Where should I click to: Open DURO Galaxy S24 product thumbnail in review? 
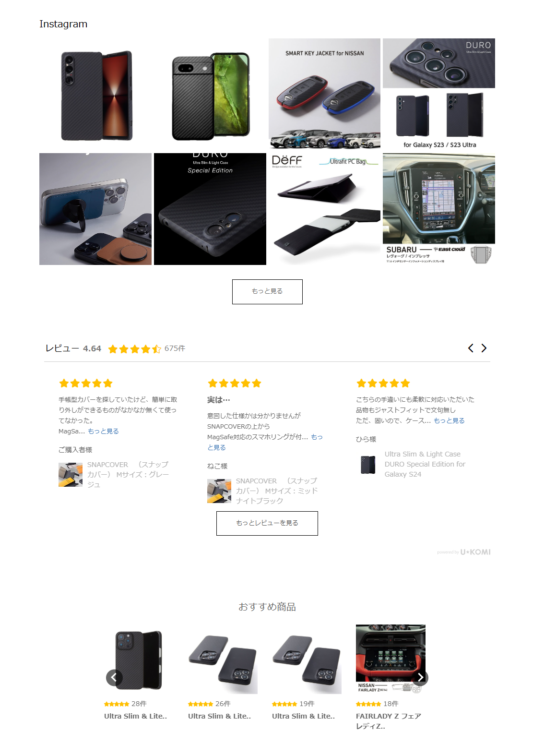[368, 465]
